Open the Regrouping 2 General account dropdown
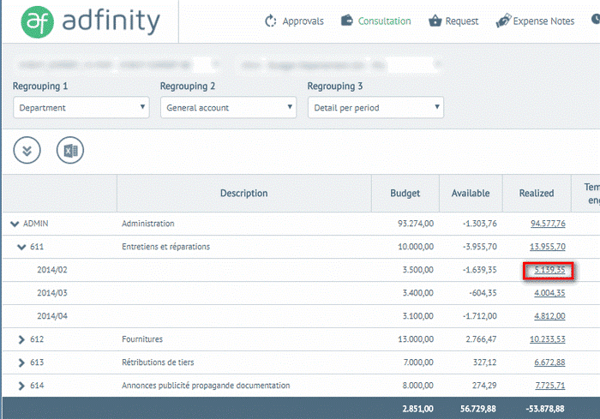This screenshot has width=600, height=419. 228,106
